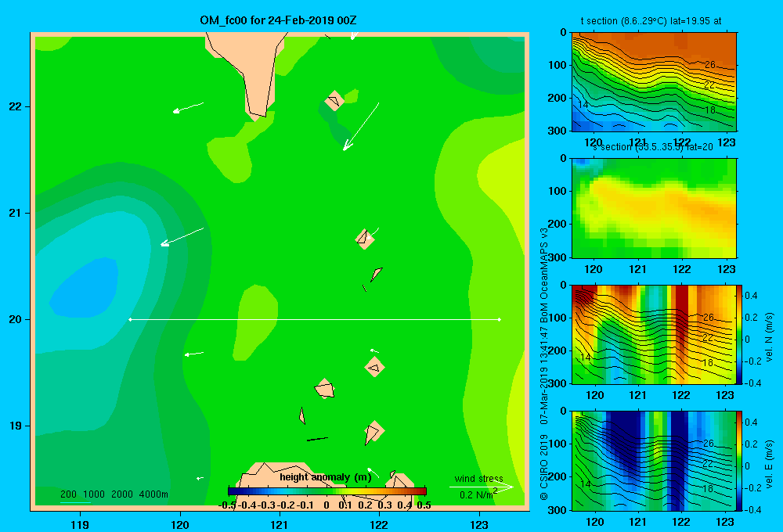Click contour label 18 in the vel. E section
Screen dimensions: 783x532
tap(708, 489)
